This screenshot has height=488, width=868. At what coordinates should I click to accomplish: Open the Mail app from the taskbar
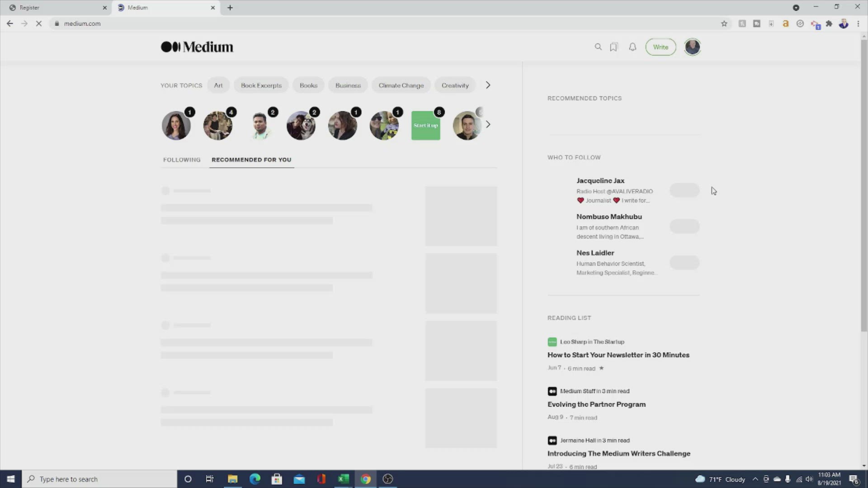click(299, 479)
